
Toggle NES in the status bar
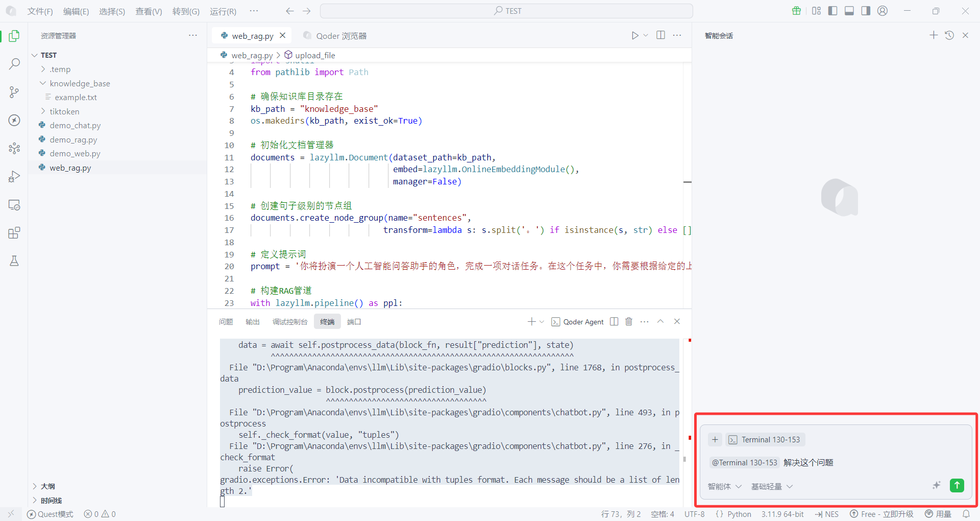click(x=827, y=514)
